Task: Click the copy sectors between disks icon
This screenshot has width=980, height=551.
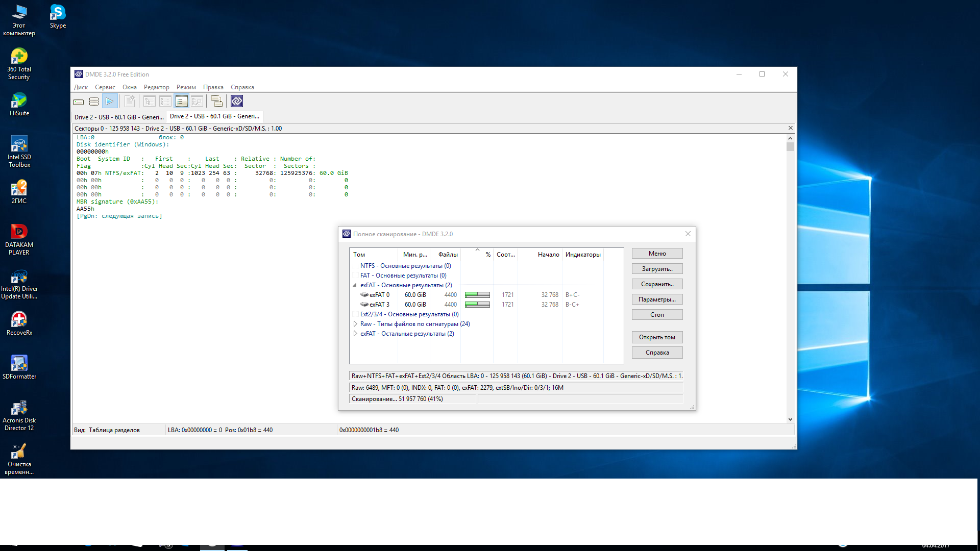Action: 216,102
